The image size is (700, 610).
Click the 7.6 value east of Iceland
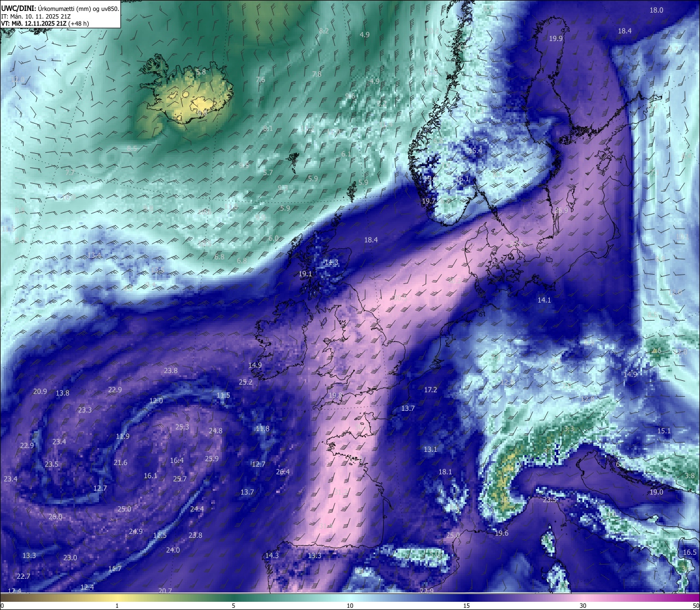pyautogui.click(x=260, y=79)
